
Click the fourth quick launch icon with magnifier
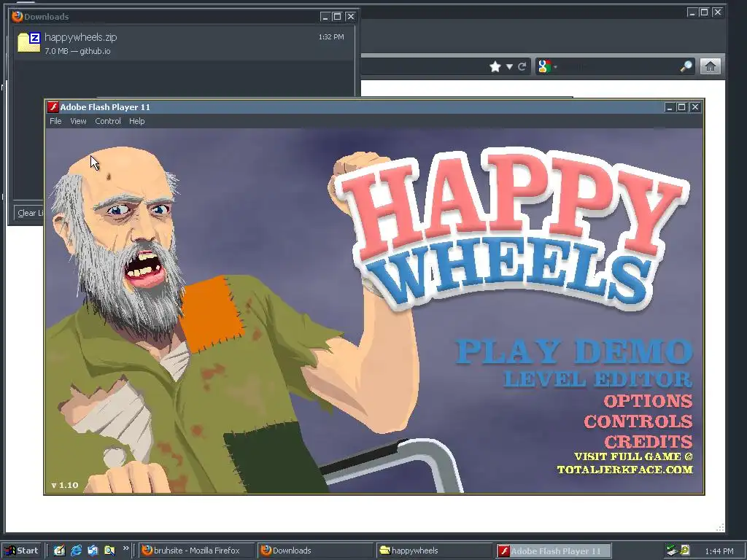click(x=109, y=551)
